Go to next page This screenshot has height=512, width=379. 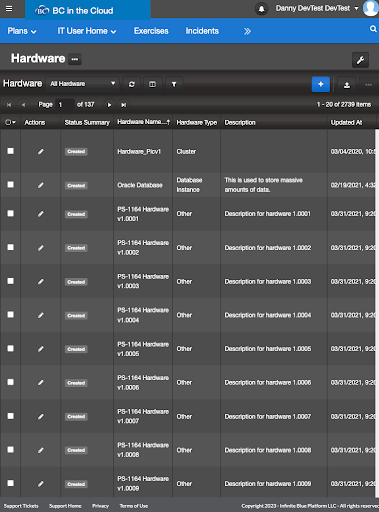click(109, 105)
